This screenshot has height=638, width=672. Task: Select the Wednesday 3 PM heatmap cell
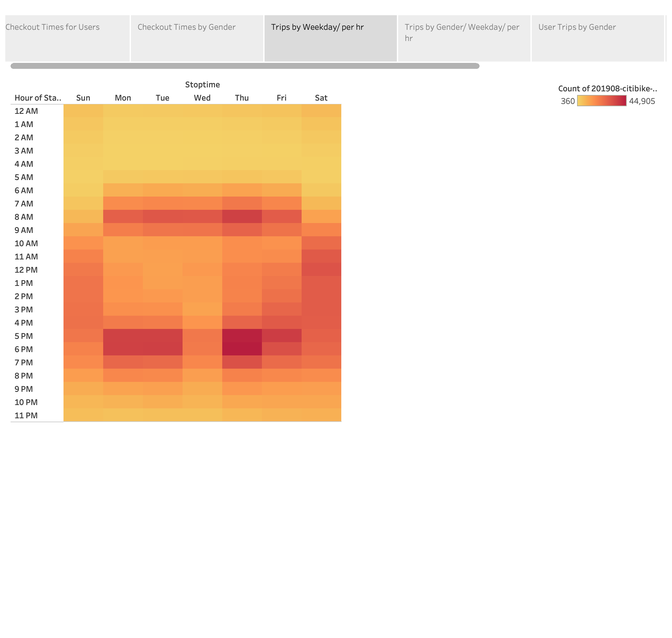tap(202, 309)
